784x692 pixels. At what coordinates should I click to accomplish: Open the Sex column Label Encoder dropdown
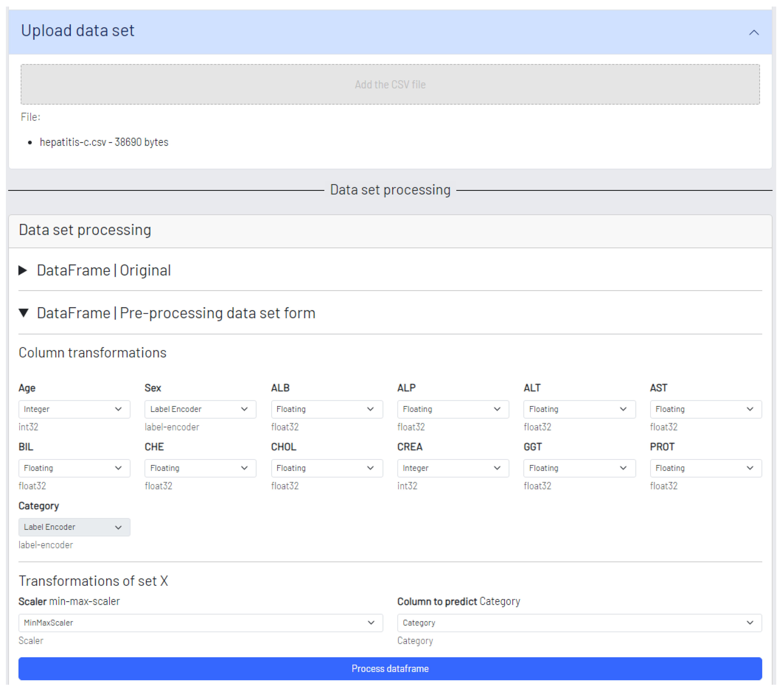click(x=200, y=409)
